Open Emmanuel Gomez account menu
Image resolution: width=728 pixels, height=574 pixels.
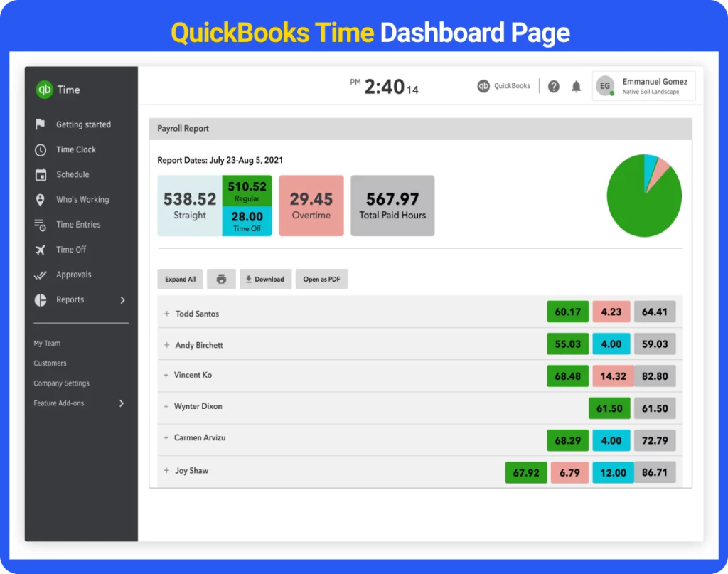(x=643, y=86)
